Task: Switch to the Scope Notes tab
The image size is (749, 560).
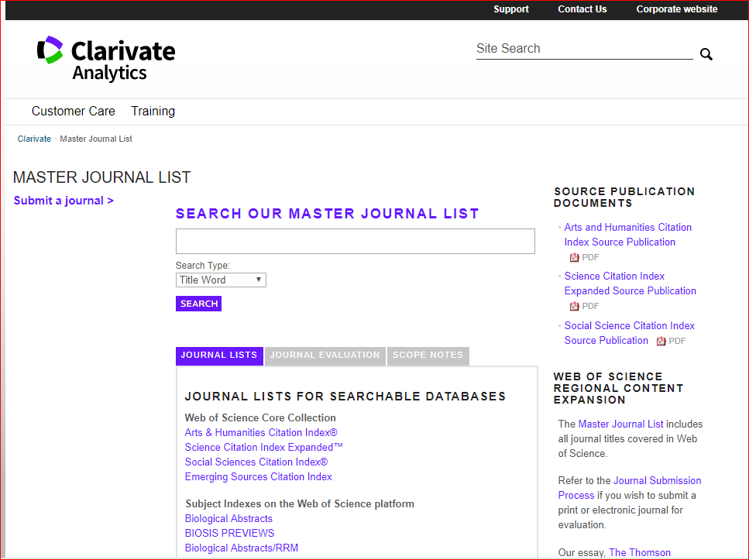Action: 428,356
